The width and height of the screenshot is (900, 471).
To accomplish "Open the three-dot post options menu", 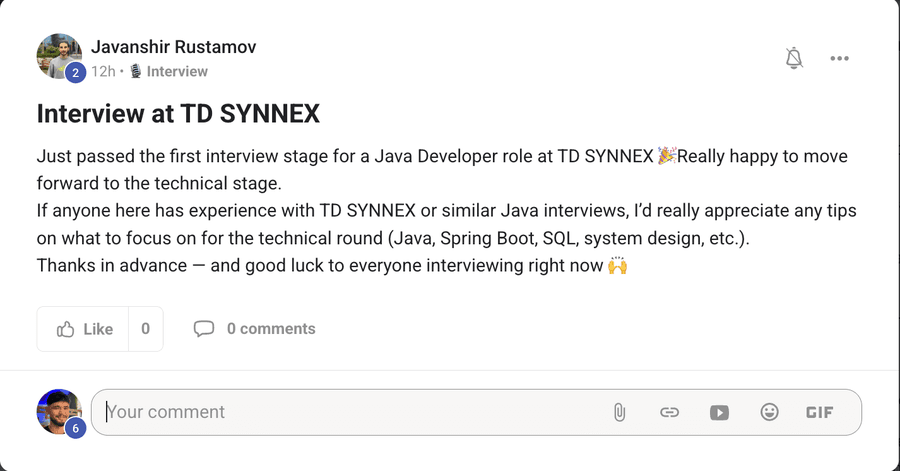I will pos(839,58).
